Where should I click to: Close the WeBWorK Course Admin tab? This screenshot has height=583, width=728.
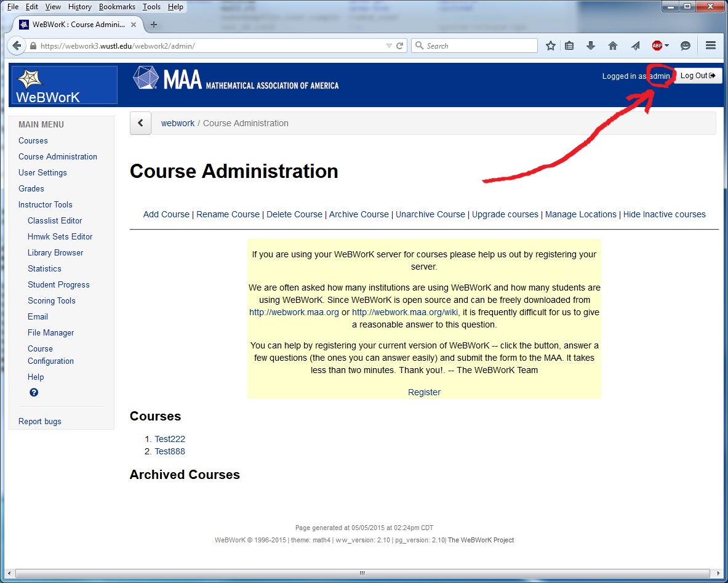(134, 25)
